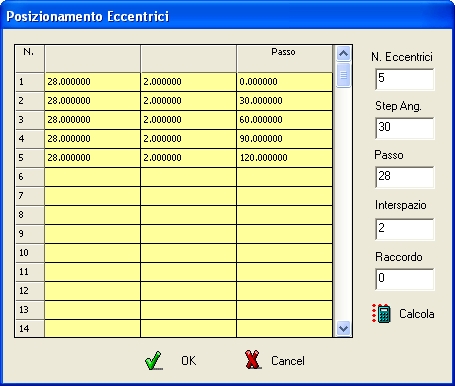Viewport: 455px width, 386px height.
Task: Select row header number 8
Action: 30,215
